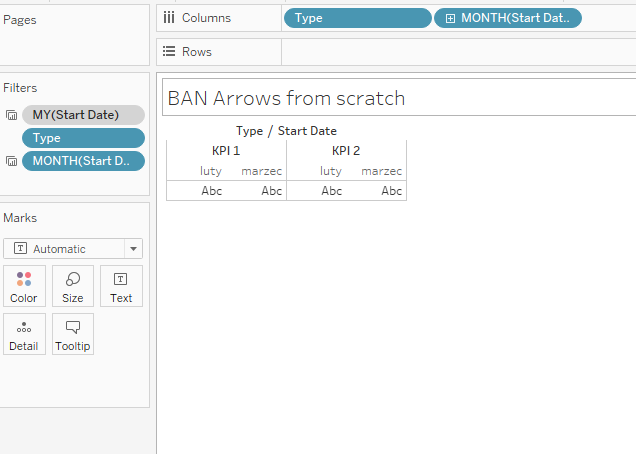The image size is (636, 454).
Task: Select the KPI 1 column header
Action: coord(226,151)
